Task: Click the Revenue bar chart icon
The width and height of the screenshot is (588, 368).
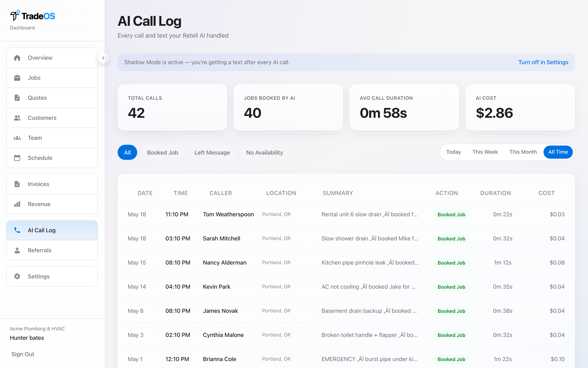Action: tap(17, 204)
